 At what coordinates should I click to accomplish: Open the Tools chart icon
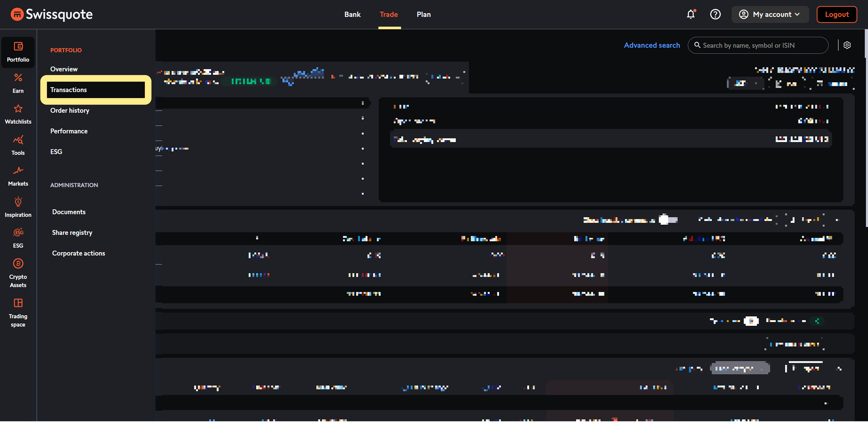pyautogui.click(x=18, y=145)
